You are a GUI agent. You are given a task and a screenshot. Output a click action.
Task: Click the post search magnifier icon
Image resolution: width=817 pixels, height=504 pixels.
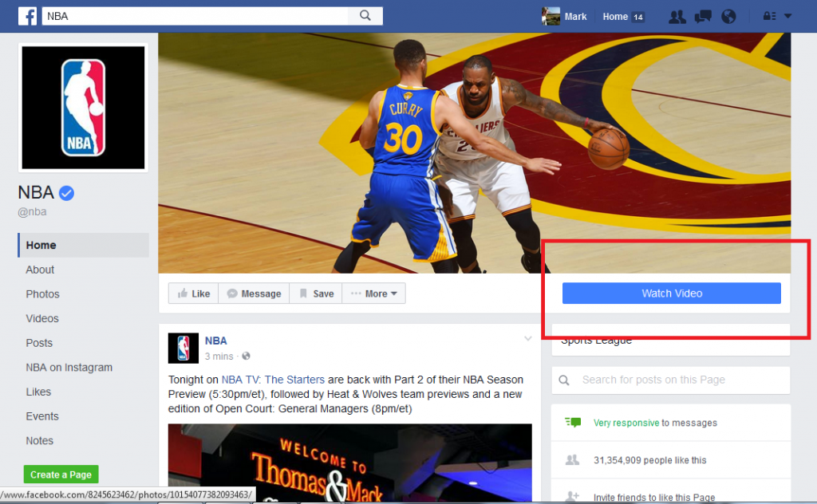tap(564, 380)
